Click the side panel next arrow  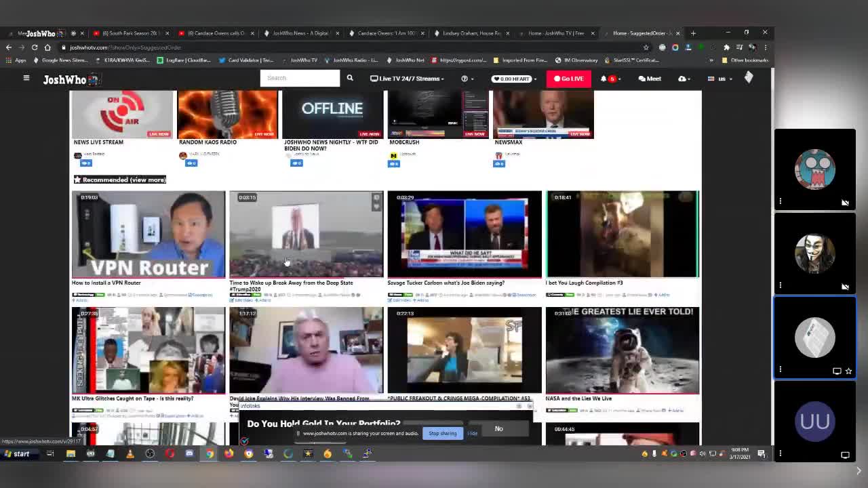click(858, 471)
